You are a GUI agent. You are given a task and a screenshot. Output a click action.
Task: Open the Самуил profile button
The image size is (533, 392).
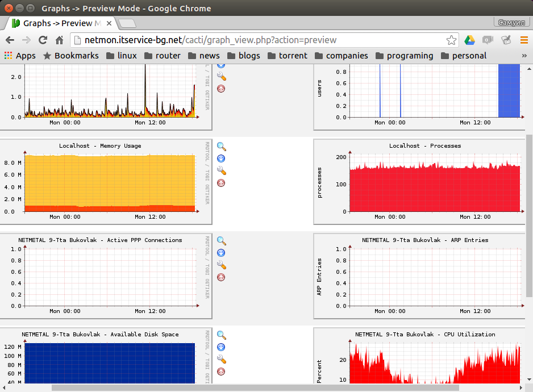pyautogui.click(x=511, y=22)
